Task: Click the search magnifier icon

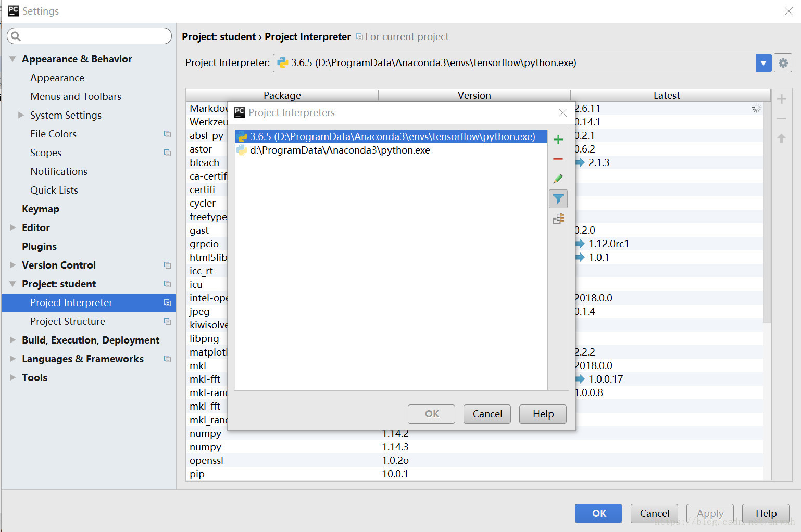Action: 16,36
